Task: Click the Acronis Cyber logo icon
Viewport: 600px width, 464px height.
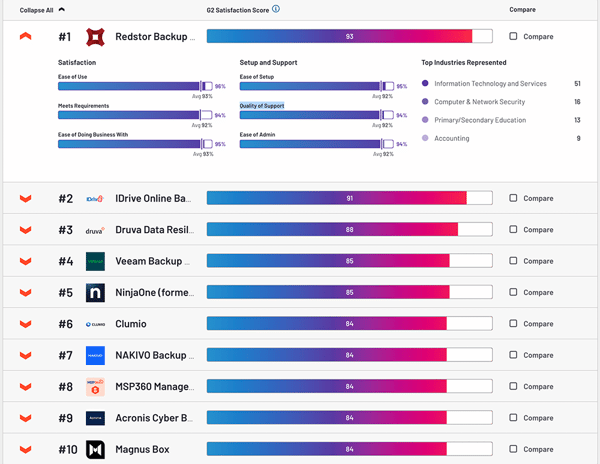Action: (95, 418)
